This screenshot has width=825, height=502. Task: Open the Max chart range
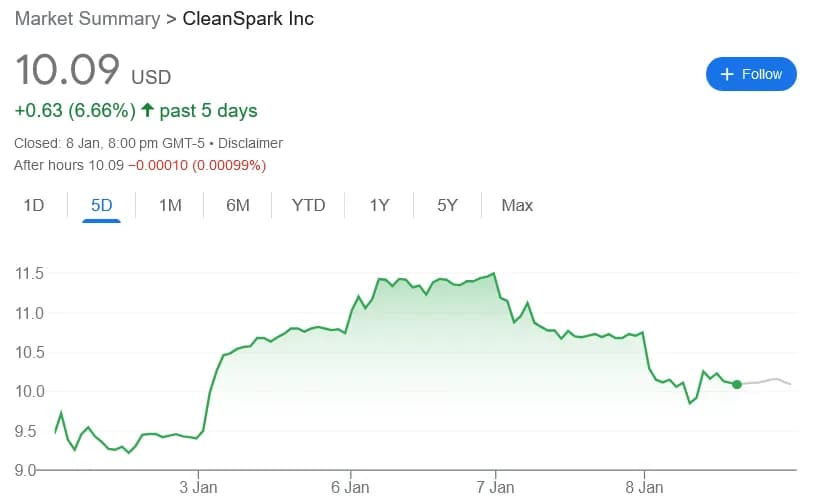517,205
